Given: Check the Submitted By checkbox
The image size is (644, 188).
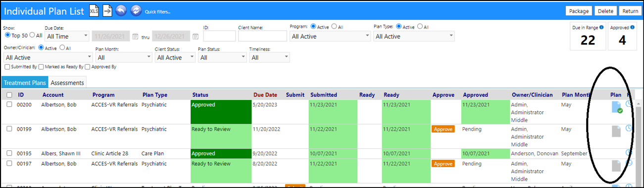Looking at the screenshot, I should pyautogui.click(x=7, y=67).
